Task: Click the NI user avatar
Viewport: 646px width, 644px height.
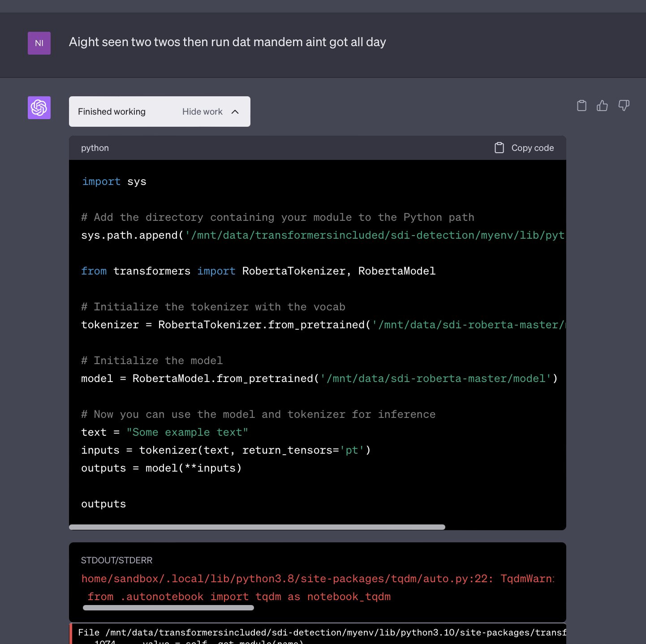Action: [39, 43]
